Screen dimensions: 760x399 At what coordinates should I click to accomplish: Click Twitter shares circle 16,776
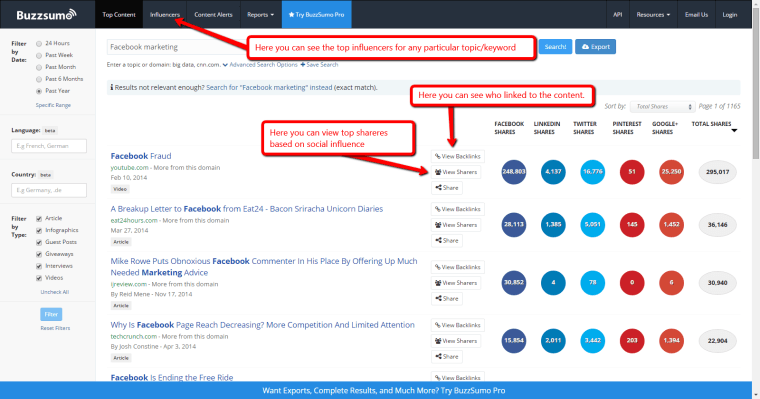(592, 172)
